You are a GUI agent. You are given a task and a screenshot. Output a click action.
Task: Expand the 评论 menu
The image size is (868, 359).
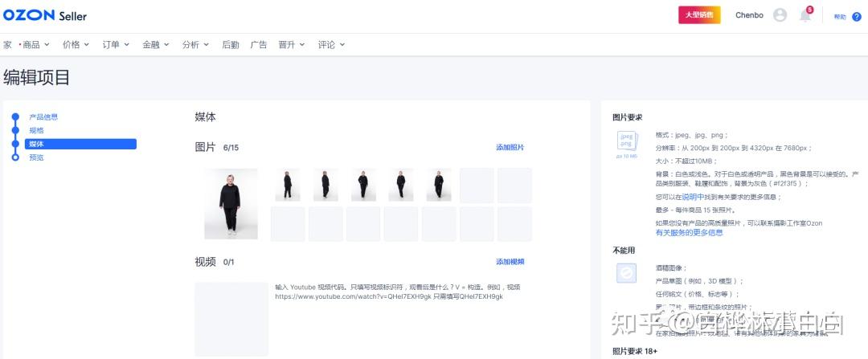332,45
